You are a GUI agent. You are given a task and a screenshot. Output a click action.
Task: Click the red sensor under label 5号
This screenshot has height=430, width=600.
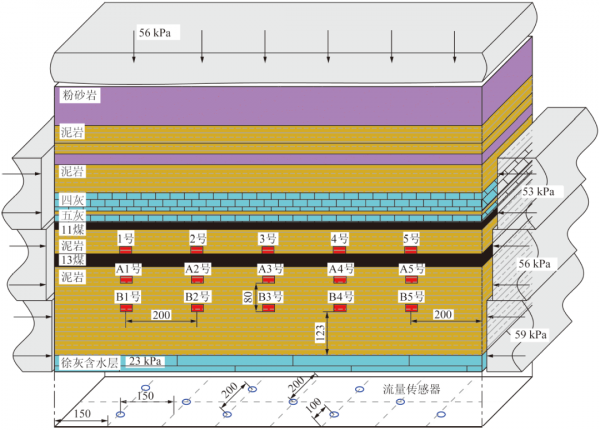coord(410,250)
